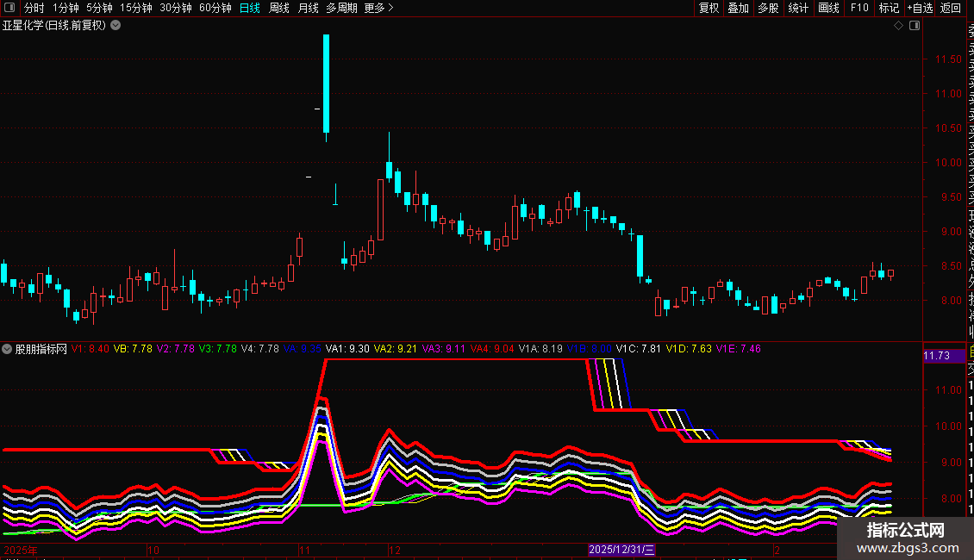974x560 pixels.
Task: Click the V1D: 7.63 indicator value
Action: (689, 349)
